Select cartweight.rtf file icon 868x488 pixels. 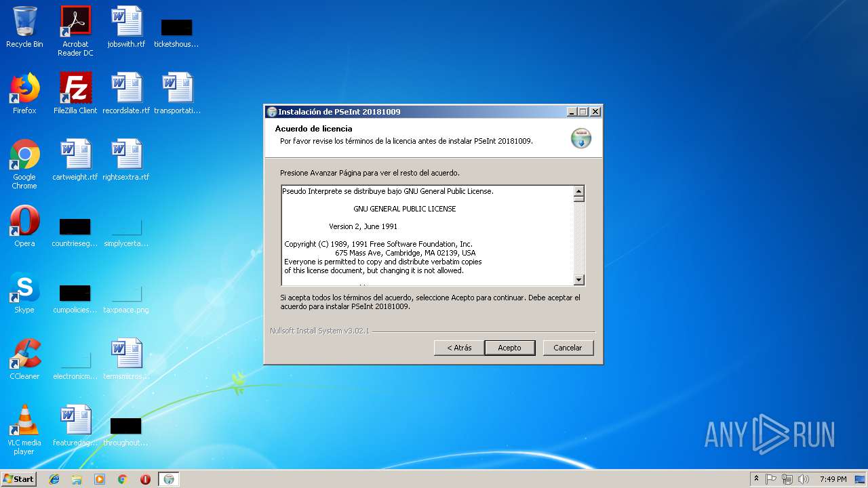pyautogui.click(x=75, y=160)
